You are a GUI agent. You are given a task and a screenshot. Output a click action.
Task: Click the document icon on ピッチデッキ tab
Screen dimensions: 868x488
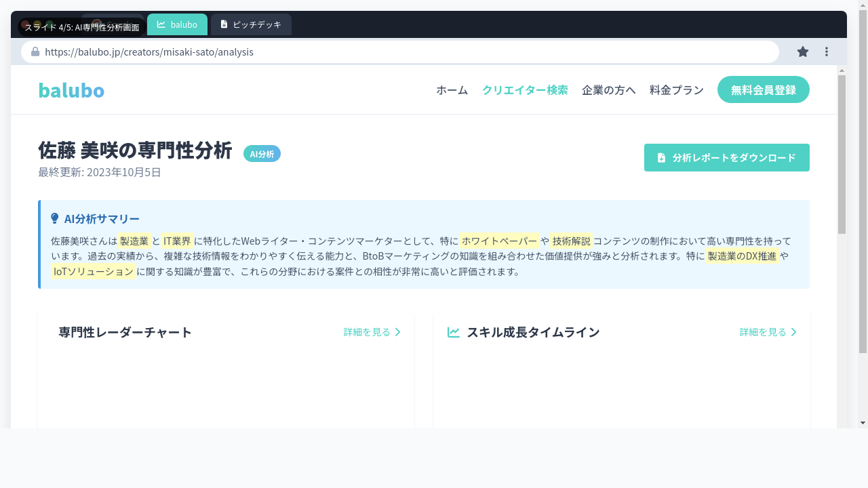click(224, 24)
